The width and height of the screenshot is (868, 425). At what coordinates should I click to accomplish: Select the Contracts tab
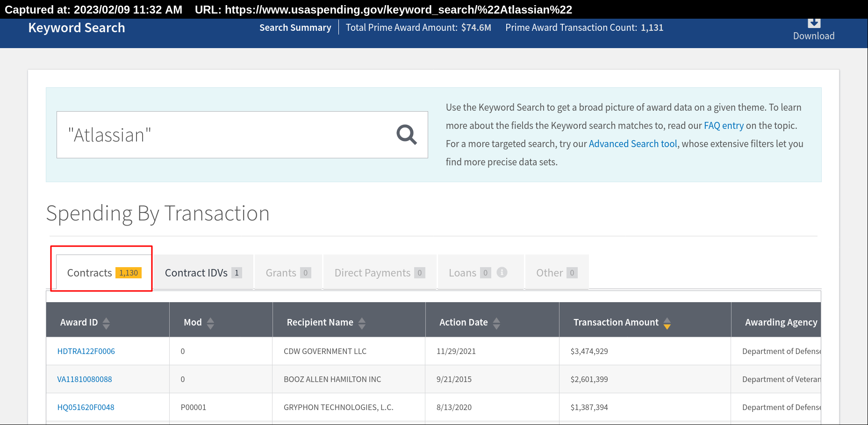click(x=104, y=272)
